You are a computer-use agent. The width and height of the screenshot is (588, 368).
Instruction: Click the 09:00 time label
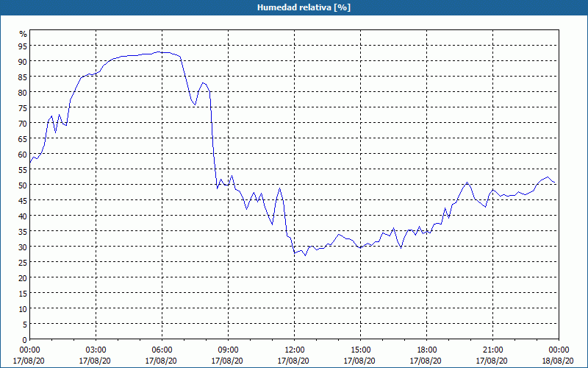click(x=228, y=350)
